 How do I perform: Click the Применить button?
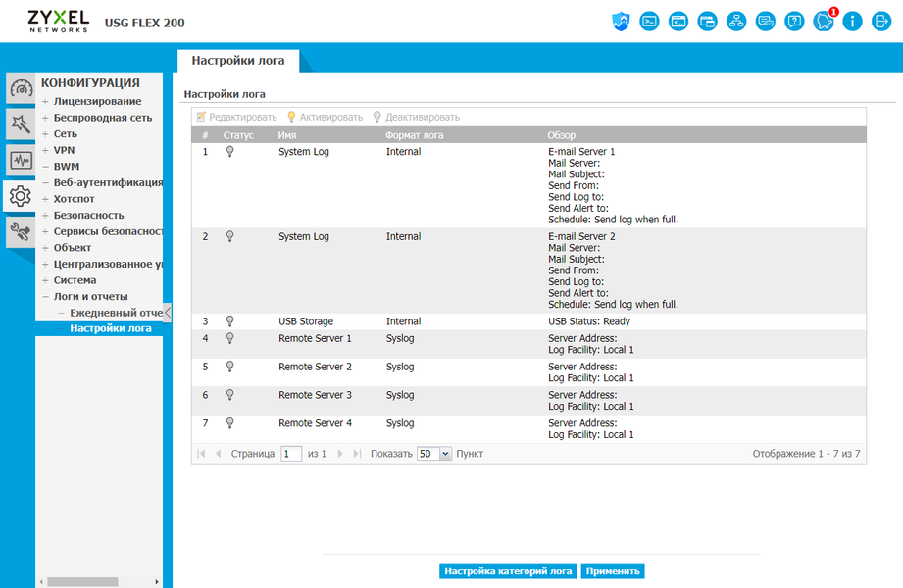point(613,571)
